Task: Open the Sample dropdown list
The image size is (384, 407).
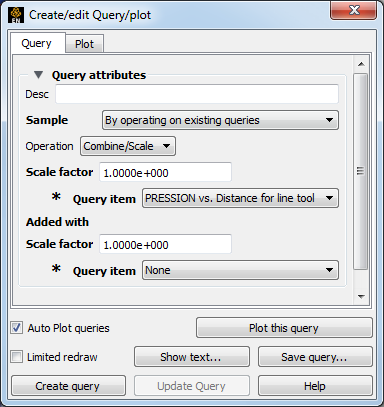Action: [220, 120]
